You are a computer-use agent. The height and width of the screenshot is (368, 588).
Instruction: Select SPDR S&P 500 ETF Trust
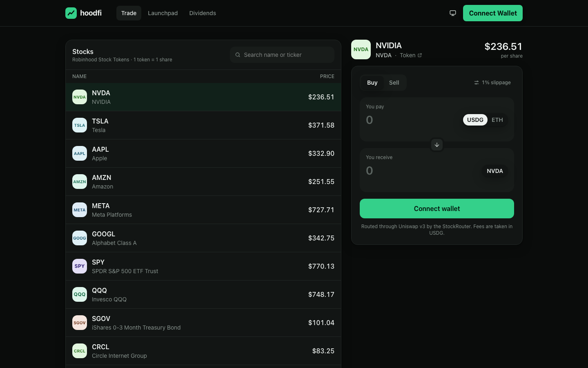pyautogui.click(x=125, y=271)
